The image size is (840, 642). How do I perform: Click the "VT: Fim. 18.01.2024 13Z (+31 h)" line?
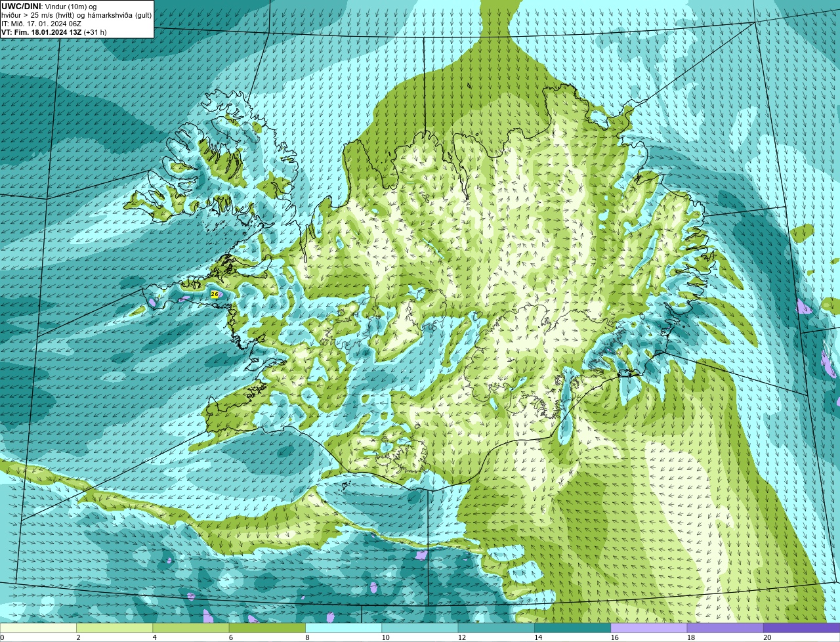coord(54,32)
